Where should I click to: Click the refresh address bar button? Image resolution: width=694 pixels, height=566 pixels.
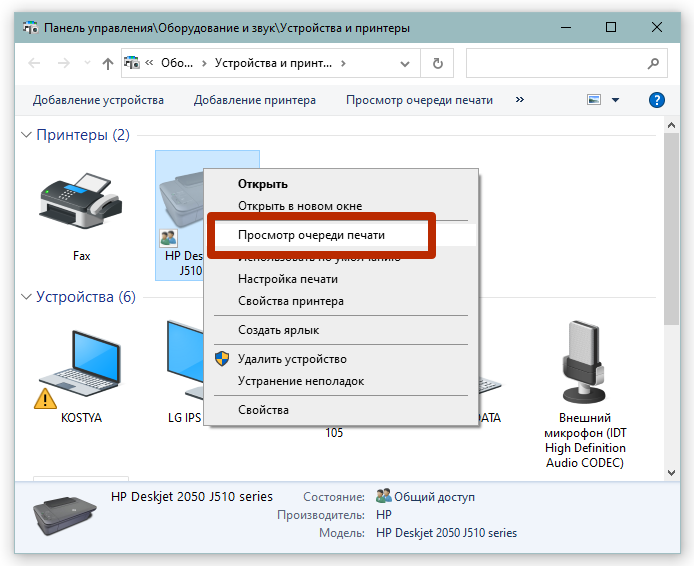437,64
